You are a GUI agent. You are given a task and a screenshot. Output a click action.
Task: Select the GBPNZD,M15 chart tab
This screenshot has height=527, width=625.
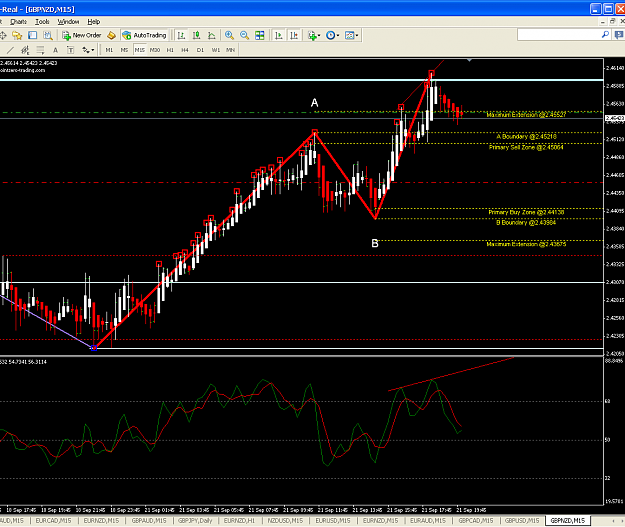[568, 521]
